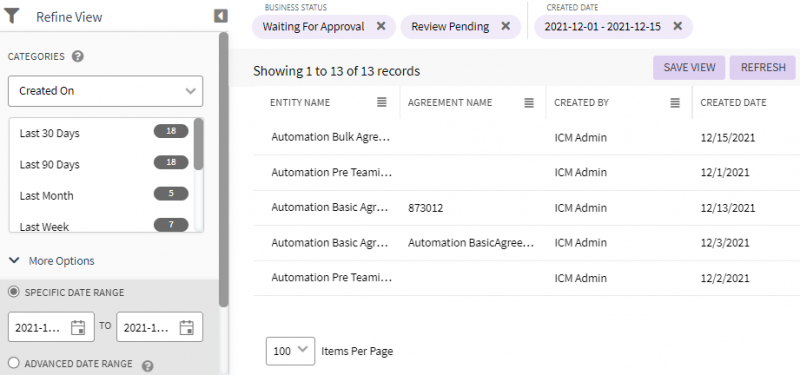The image size is (800, 375).
Task: Click the created date 12/15/2021 cell
Action: 728,138
